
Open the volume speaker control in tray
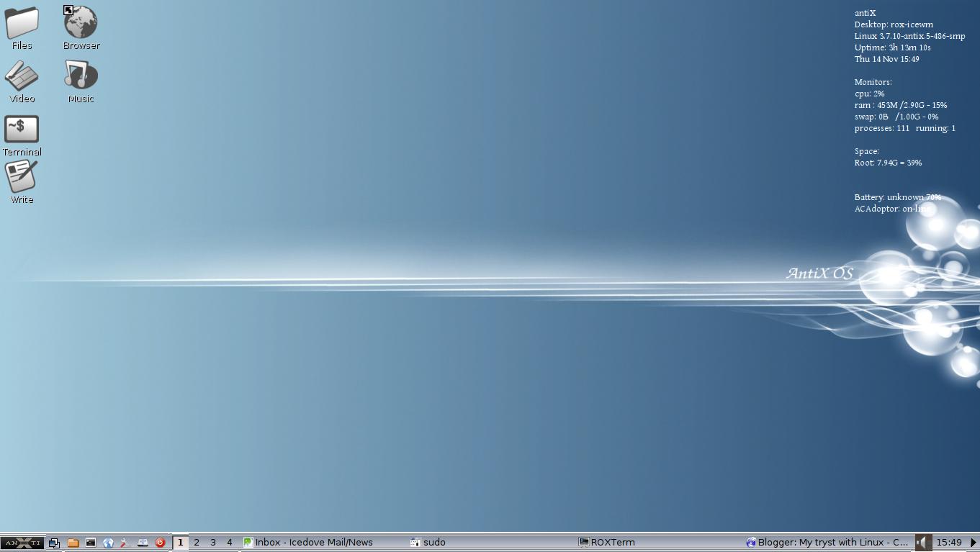(x=922, y=543)
